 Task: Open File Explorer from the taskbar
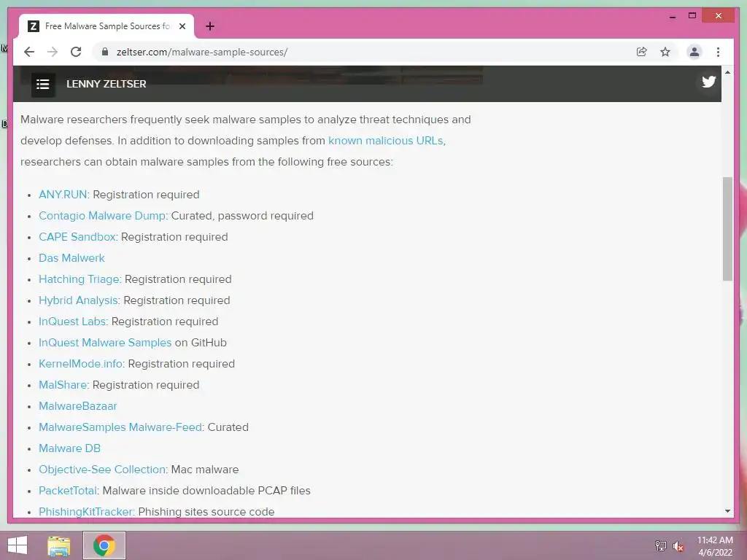click(x=59, y=545)
